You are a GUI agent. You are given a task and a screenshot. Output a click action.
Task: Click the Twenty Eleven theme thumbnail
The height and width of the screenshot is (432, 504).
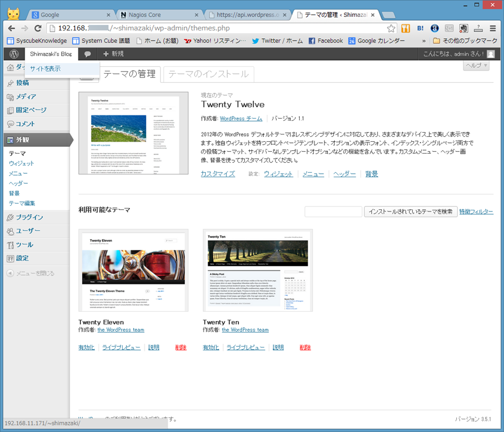[133, 271]
